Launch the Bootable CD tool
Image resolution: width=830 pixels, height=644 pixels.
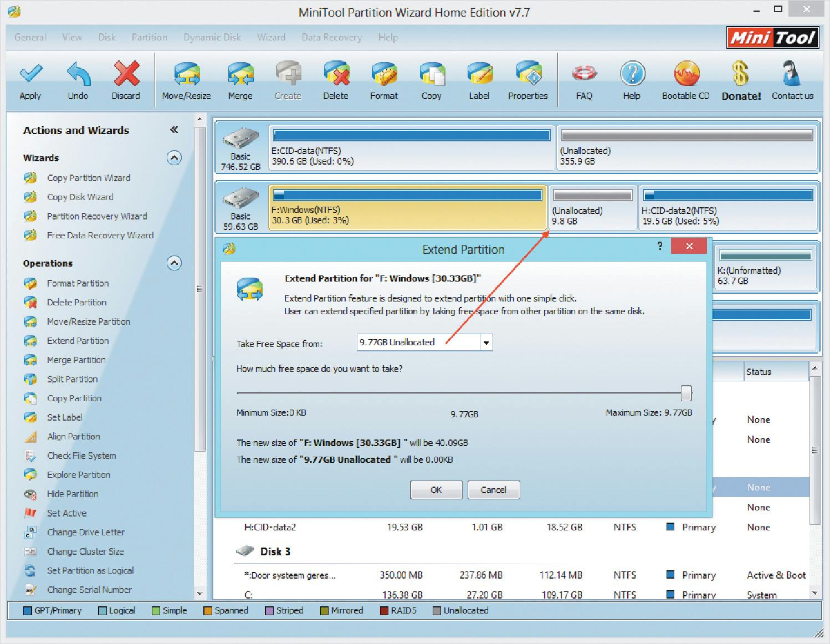click(686, 80)
